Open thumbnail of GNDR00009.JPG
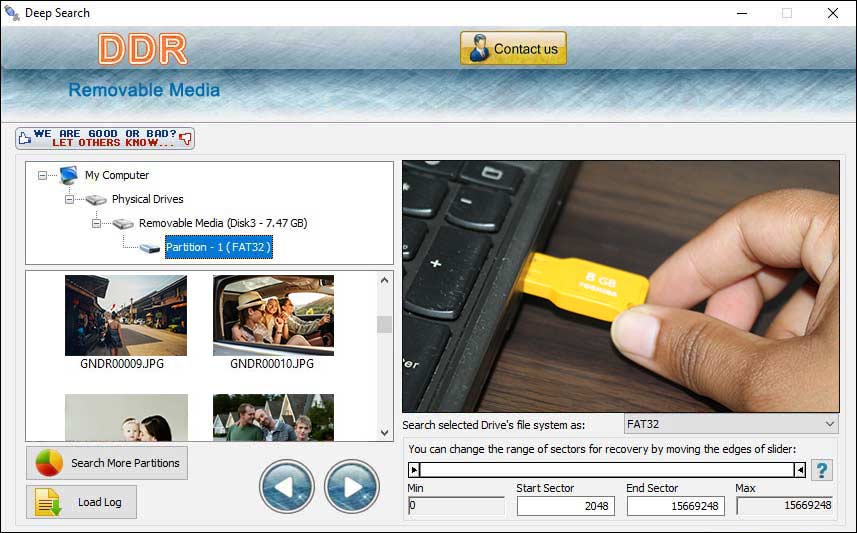 126,315
